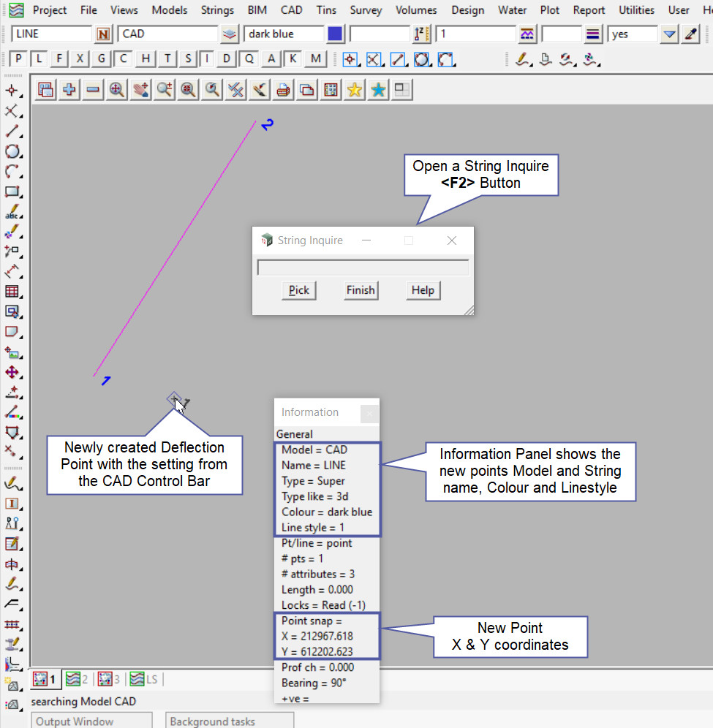Toggle the L snap button
The height and width of the screenshot is (728, 713).
click(x=39, y=59)
